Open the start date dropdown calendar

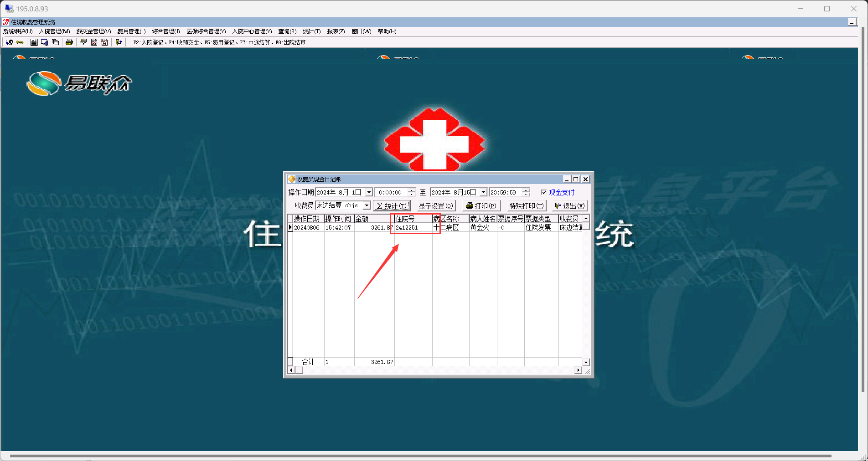pyautogui.click(x=369, y=193)
